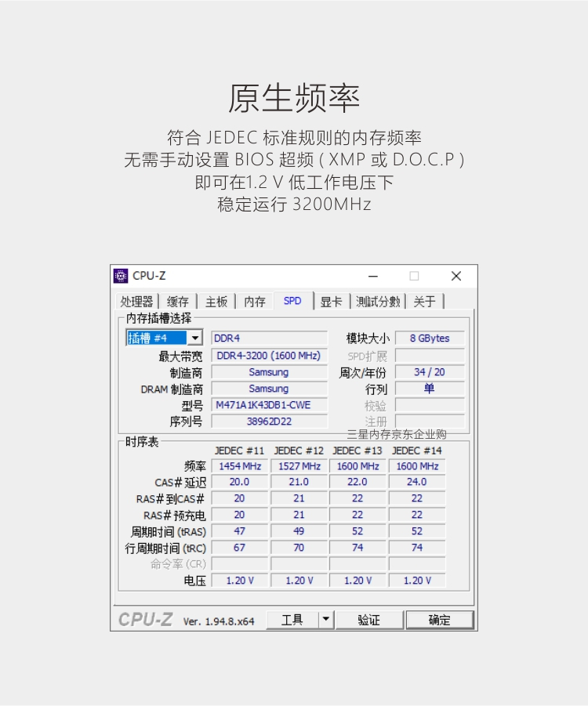Switch to the 处理器 tab
This screenshot has width=588, height=706.
136,301
